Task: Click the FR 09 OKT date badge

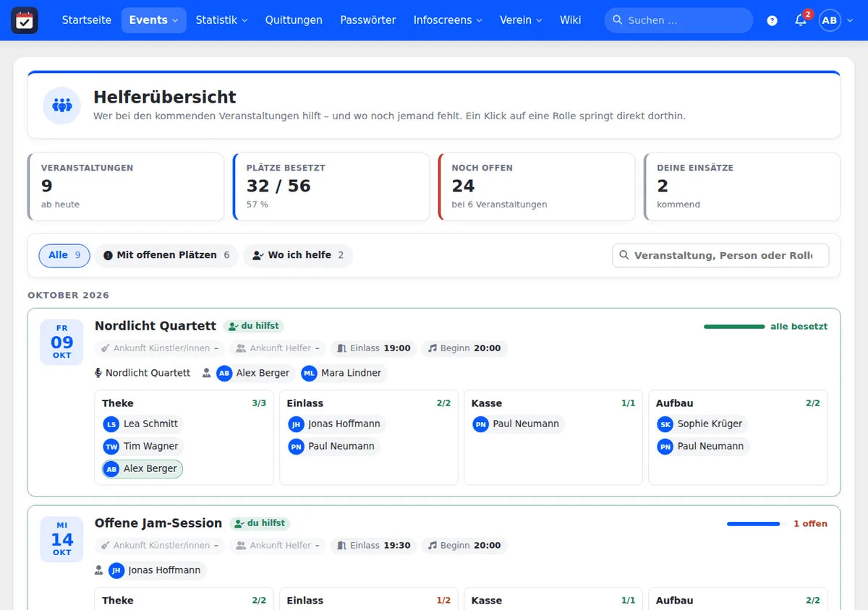Action: pos(62,342)
